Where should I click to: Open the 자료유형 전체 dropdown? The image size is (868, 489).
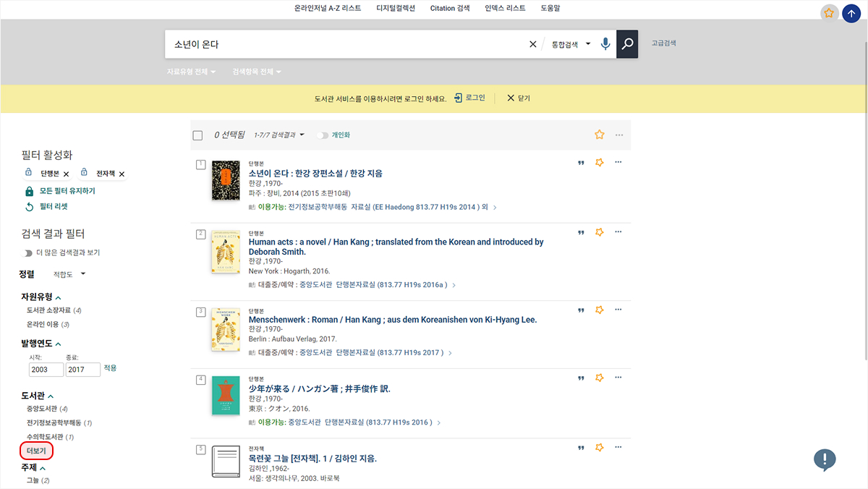tap(191, 72)
